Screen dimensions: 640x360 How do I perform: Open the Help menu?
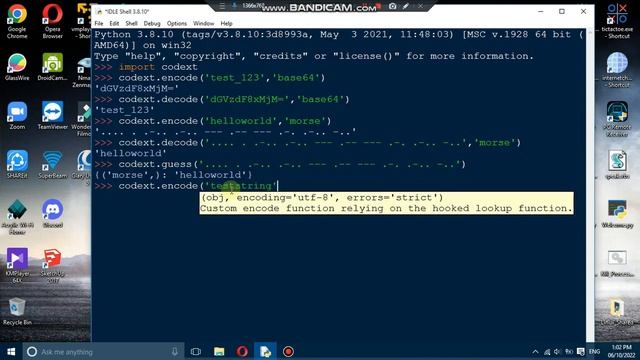tap(226, 24)
